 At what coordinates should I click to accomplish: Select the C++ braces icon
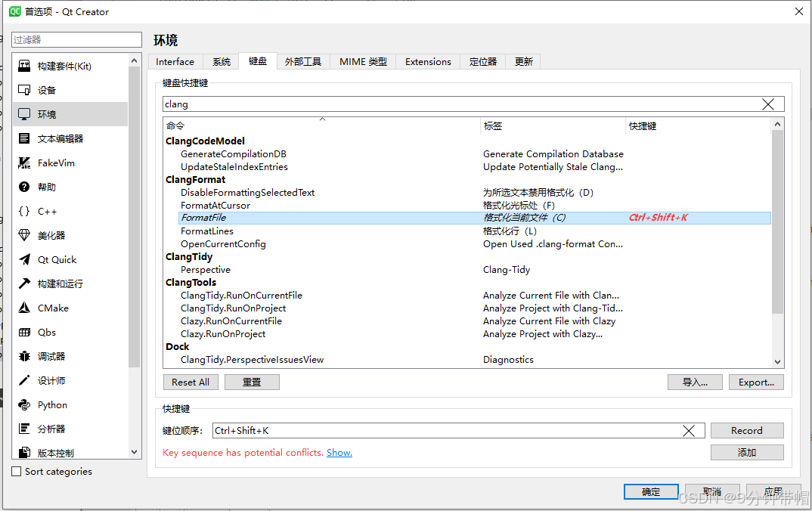[x=24, y=211]
